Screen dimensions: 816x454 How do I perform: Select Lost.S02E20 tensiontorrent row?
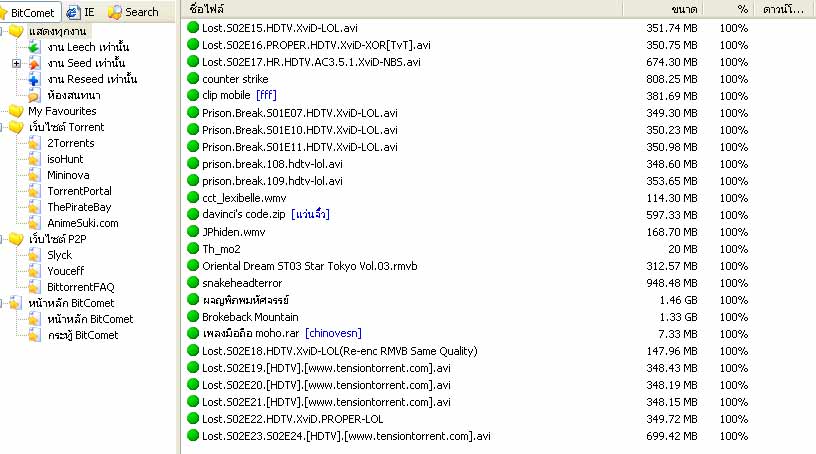tap(499, 385)
